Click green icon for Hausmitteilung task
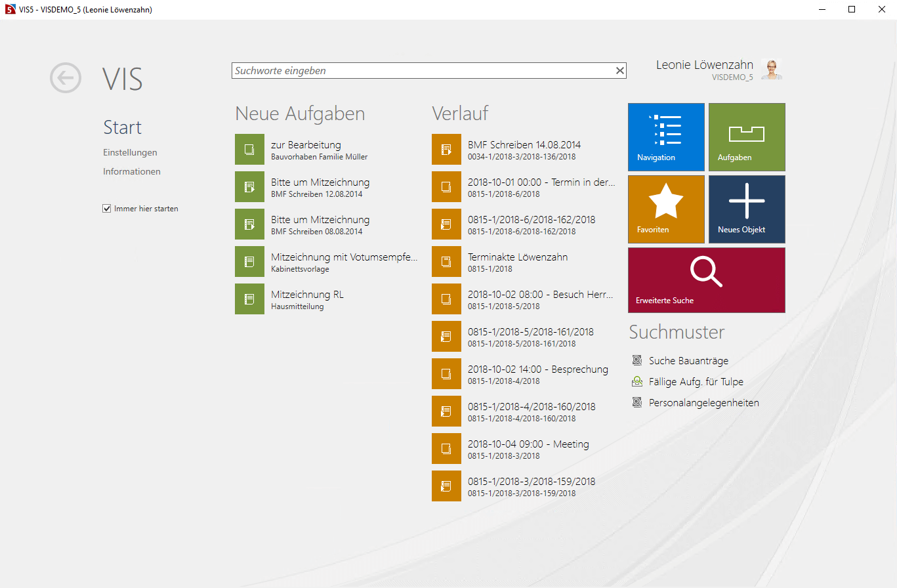This screenshot has height=588, width=897. pos(249,299)
